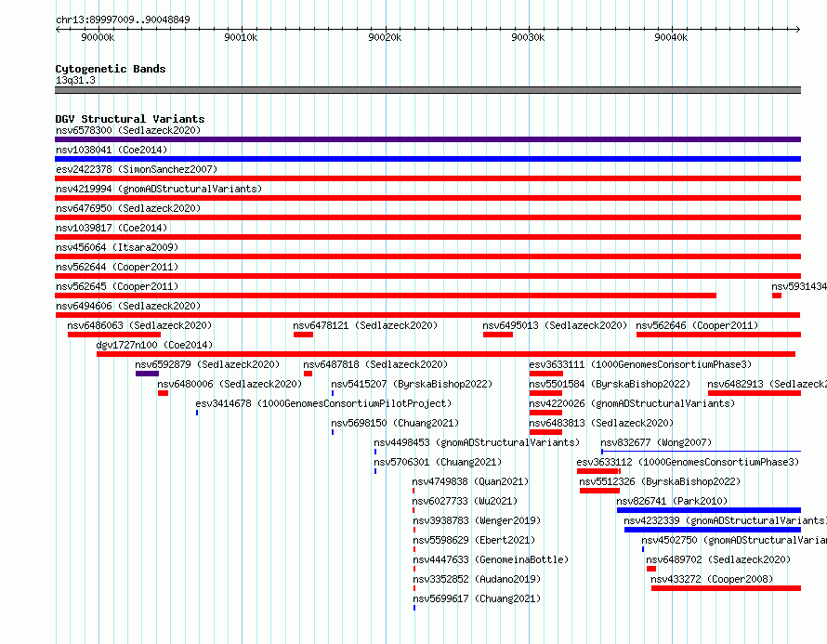Screen dimensions: 827x644
Task: Click the small red bar under nsv5931434
Action: click(x=777, y=296)
